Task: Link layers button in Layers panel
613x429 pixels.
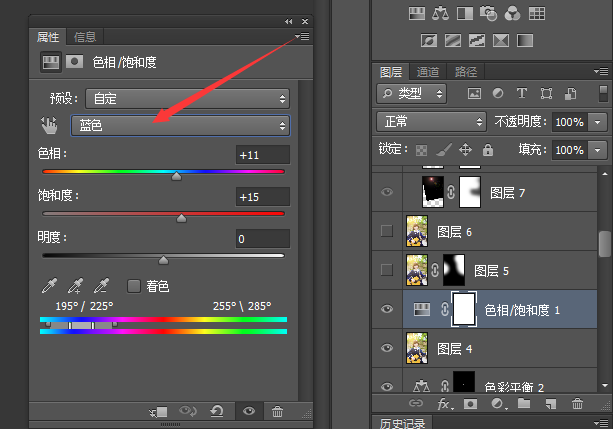Action: pos(416,403)
